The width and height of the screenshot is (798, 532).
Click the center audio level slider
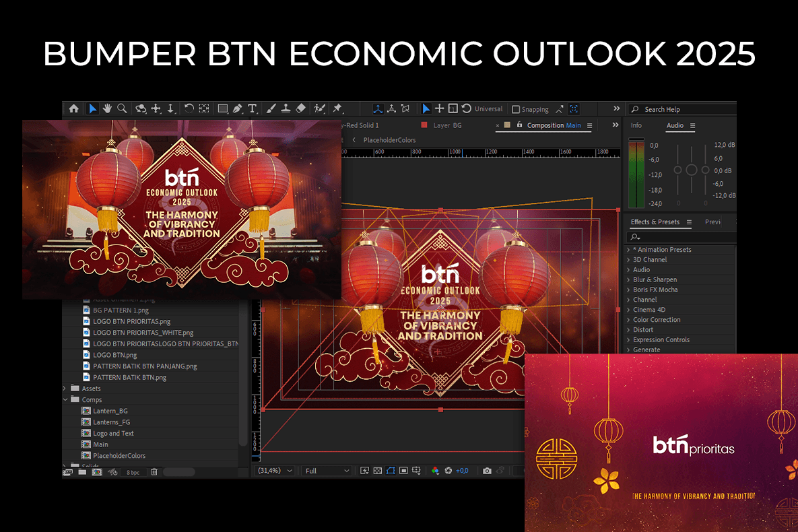tap(691, 170)
